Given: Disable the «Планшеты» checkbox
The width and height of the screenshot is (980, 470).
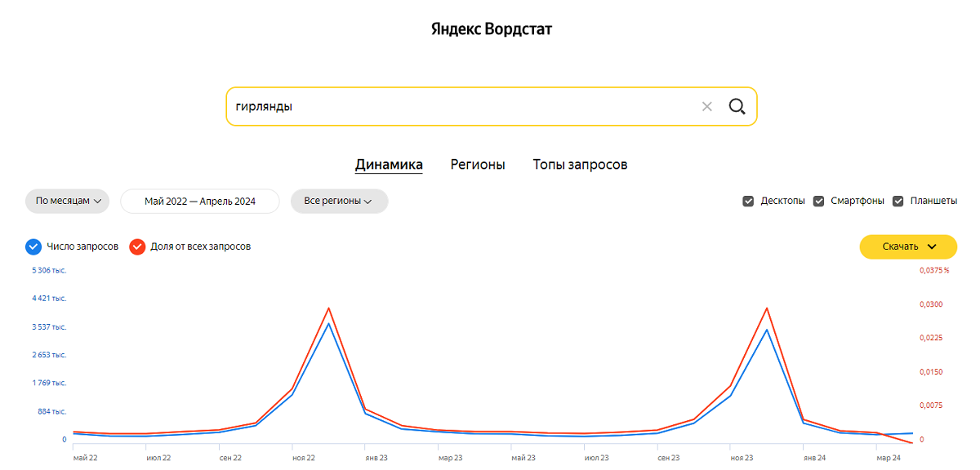Looking at the screenshot, I should click(x=898, y=200).
